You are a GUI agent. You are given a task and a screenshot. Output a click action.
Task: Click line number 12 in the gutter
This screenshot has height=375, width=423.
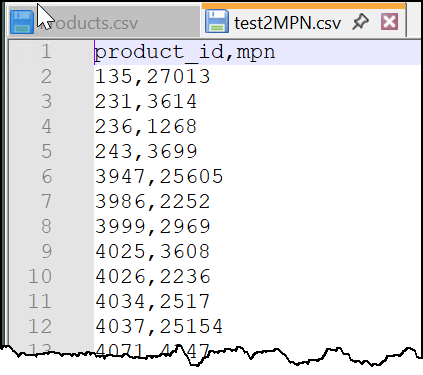point(40,327)
